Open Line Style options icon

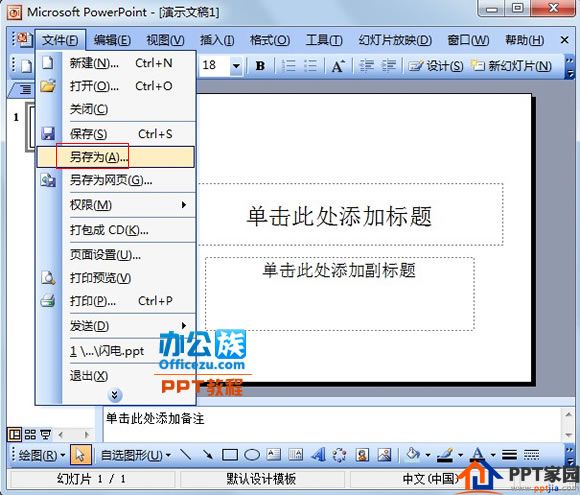tap(509, 455)
